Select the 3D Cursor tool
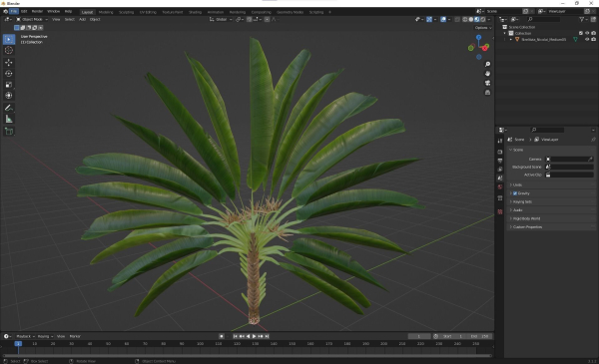 (9, 51)
